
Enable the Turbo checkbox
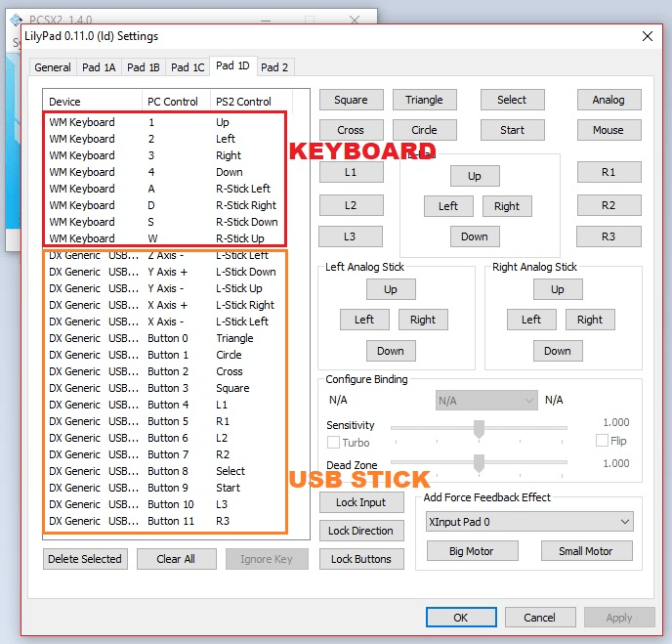point(334,443)
